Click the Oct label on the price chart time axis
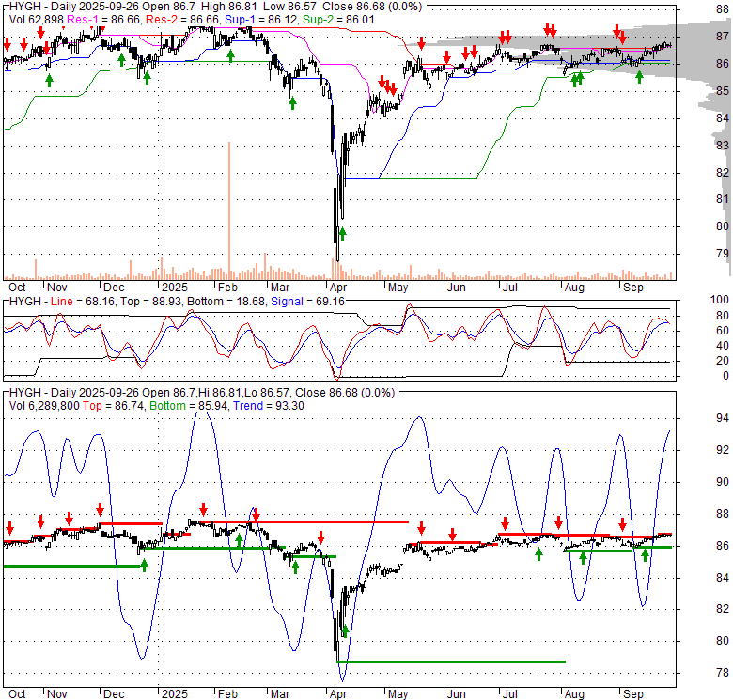 click(x=17, y=288)
